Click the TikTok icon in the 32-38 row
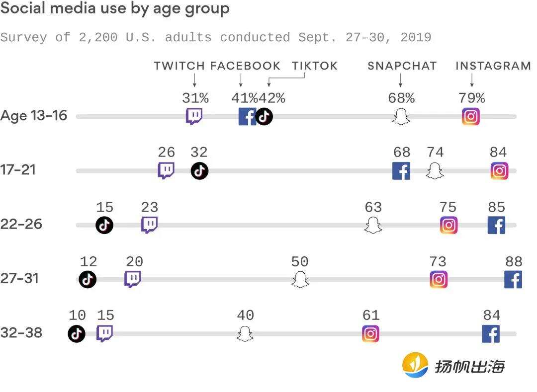This screenshot has height=392, width=537. click(x=77, y=333)
